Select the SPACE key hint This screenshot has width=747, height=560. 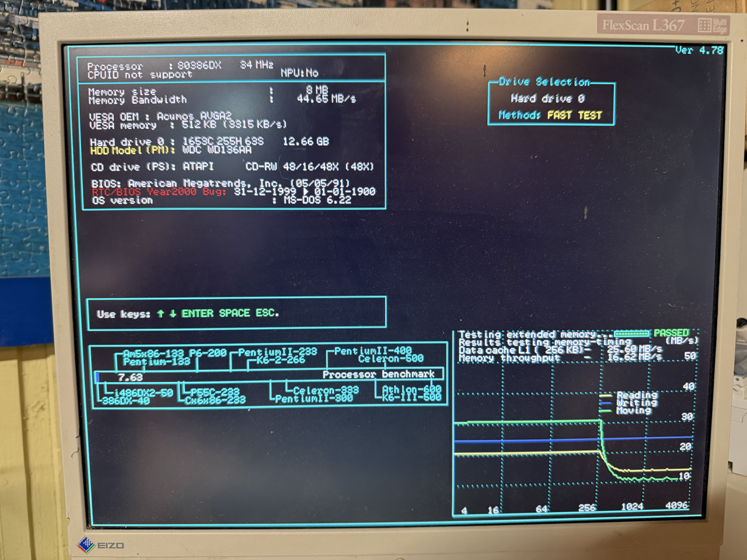click(x=235, y=313)
